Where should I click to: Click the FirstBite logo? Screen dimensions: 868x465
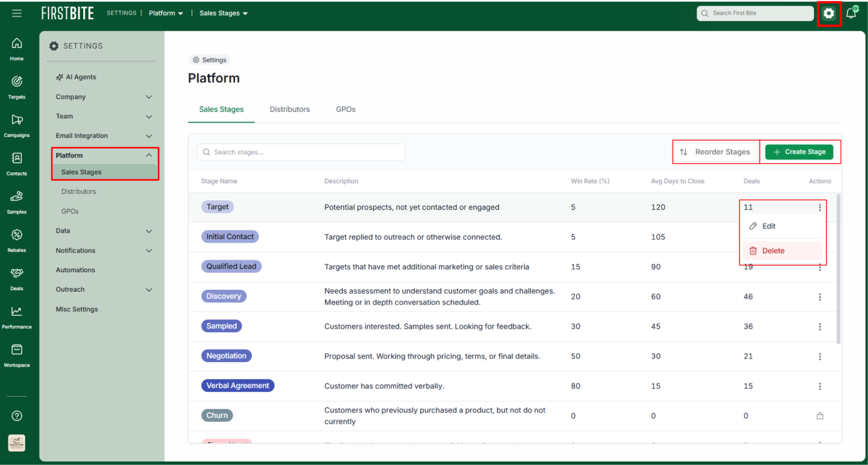(68, 13)
